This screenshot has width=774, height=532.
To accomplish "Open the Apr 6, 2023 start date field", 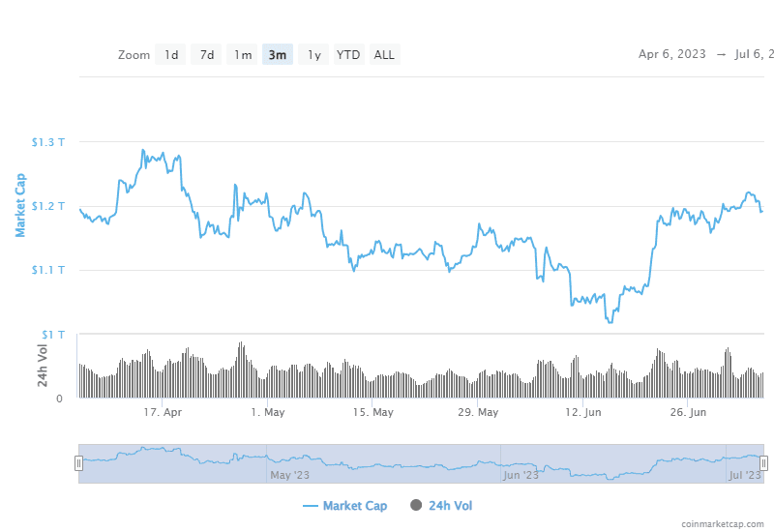I will pyautogui.click(x=672, y=54).
